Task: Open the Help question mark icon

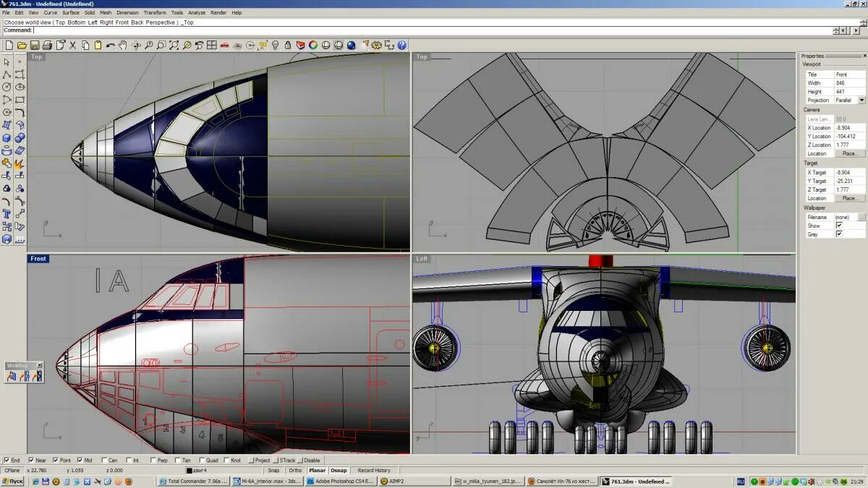Action: click(x=401, y=45)
